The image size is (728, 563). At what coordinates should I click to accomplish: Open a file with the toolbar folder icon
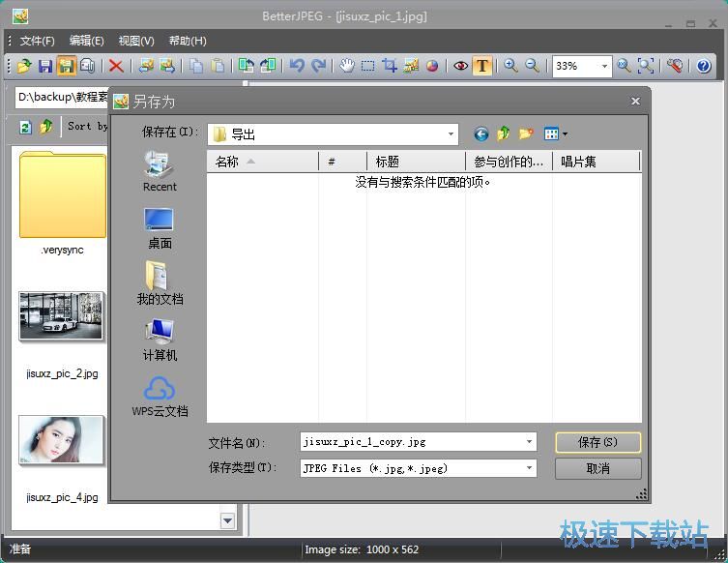[24, 66]
